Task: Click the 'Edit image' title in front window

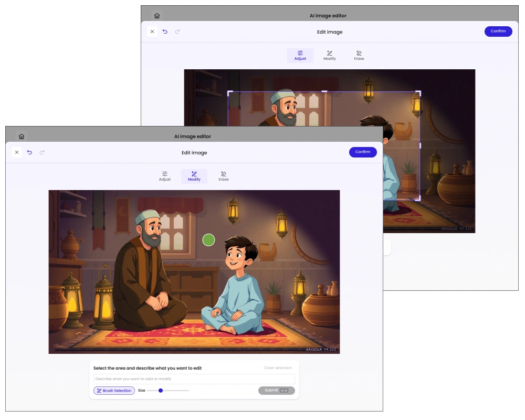Action: [194, 153]
